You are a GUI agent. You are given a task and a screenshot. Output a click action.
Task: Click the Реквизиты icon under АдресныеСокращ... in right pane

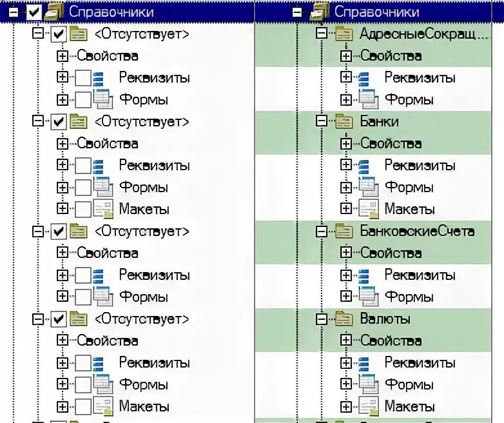click(363, 79)
